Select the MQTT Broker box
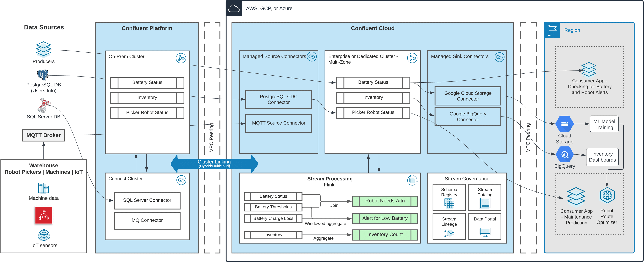This screenshot has width=644, height=262. [x=43, y=135]
